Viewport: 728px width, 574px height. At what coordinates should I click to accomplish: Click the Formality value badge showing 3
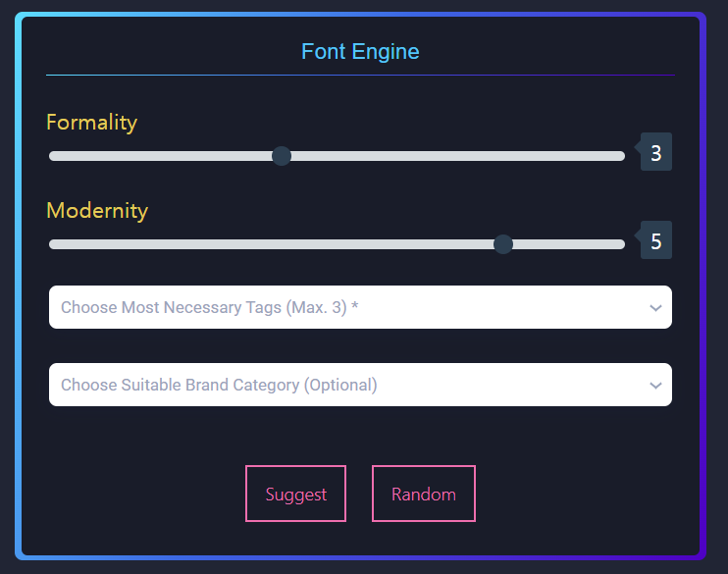(x=656, y=153)
